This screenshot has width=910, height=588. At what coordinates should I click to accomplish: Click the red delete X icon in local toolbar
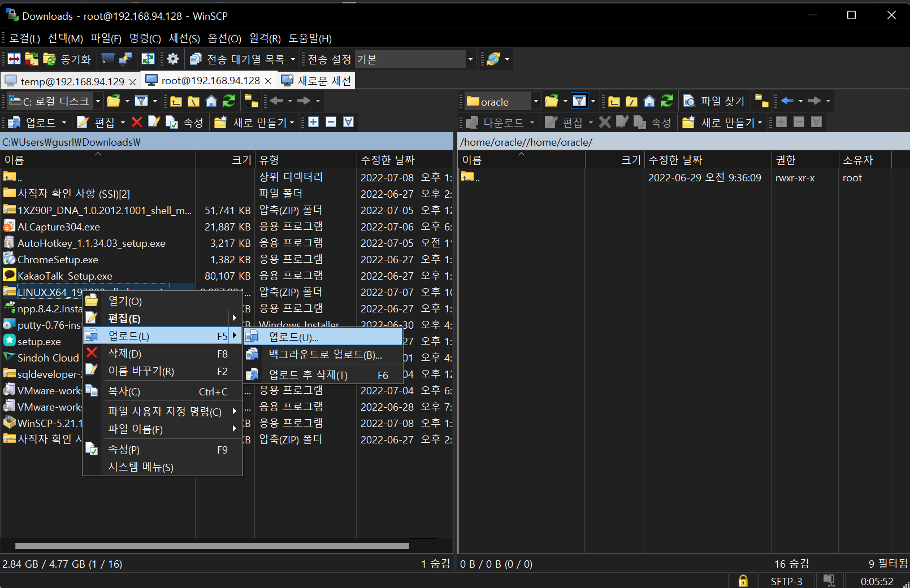point(137,122)
